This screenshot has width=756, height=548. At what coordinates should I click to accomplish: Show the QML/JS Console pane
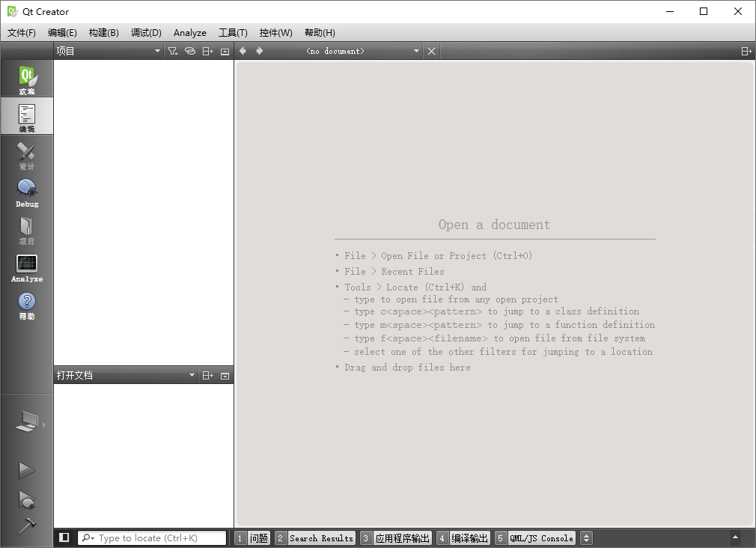coord(535,538)
